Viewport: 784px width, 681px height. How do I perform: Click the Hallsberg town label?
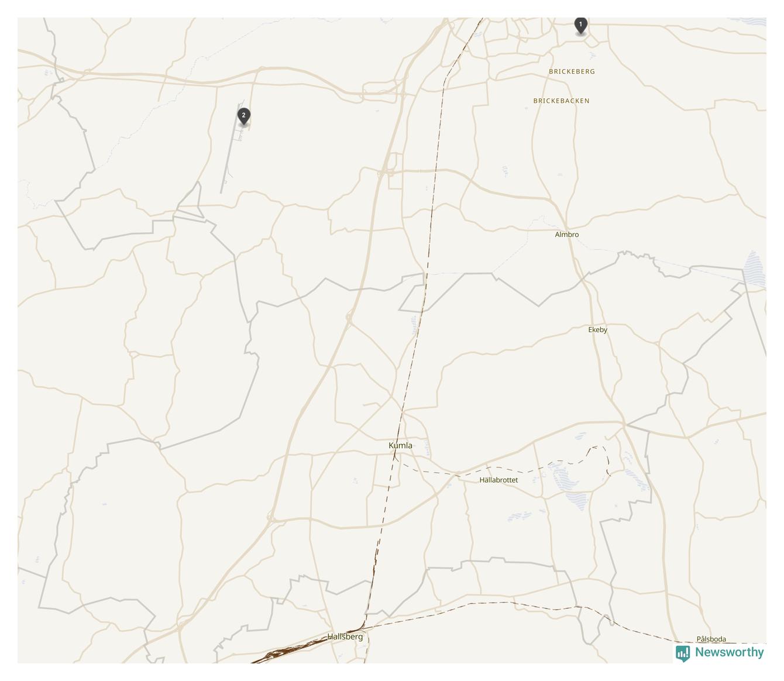click(x=345, y=637)
